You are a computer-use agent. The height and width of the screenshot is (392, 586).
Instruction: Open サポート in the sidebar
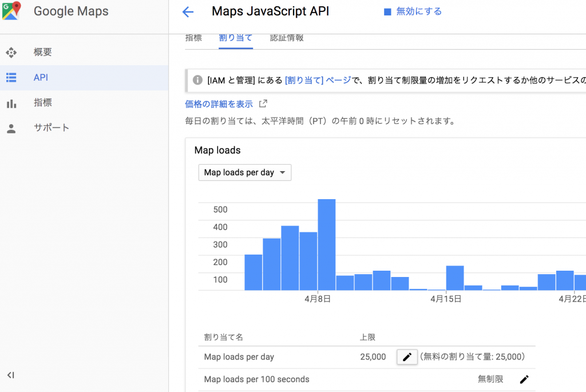click(x=84, y=128)
